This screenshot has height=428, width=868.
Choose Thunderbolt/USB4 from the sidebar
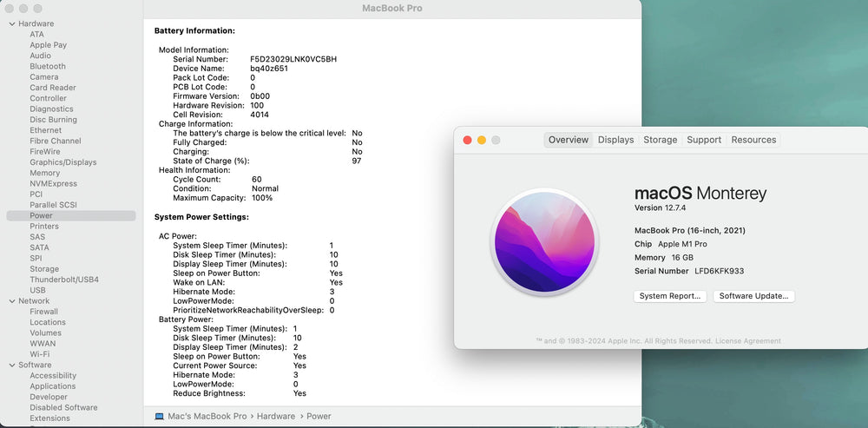tap(63, 280)
